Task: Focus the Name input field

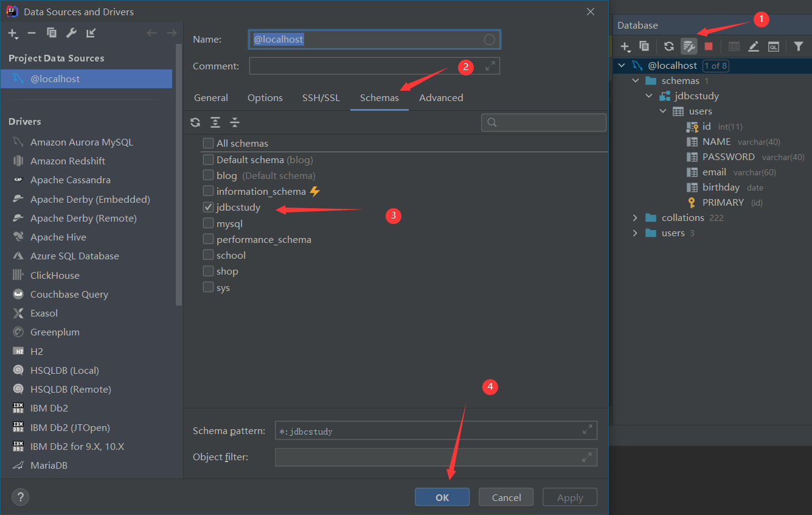Action: (375, 40)
